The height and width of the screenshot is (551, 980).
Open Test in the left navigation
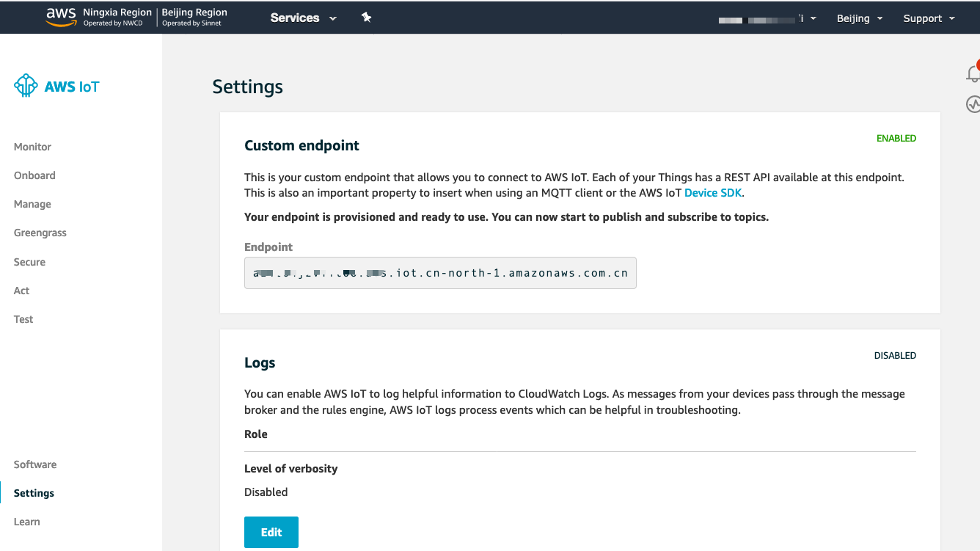coord(23,319)
